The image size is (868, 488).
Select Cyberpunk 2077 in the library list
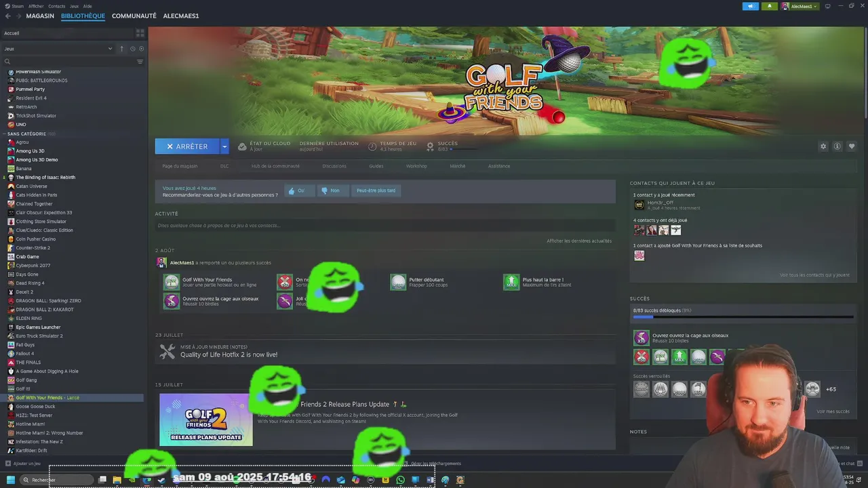click(33, 266)
